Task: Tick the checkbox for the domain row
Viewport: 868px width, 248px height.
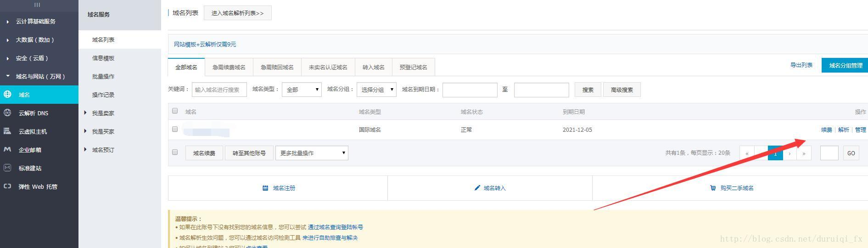Action: tap(175, 129)
